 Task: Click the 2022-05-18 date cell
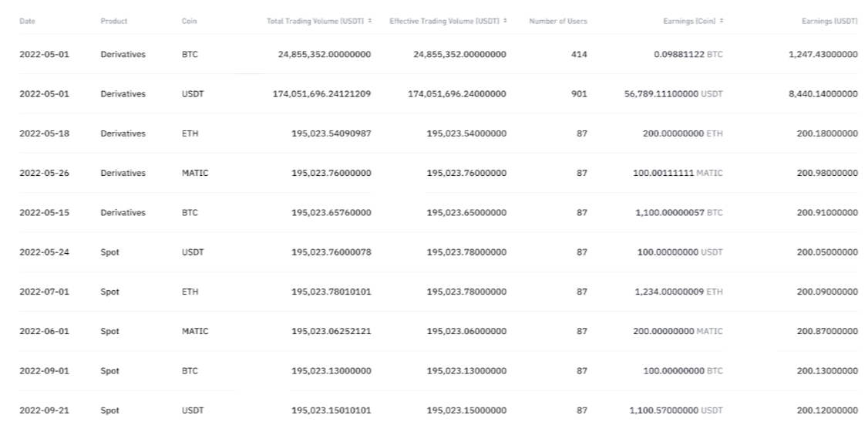44,133
